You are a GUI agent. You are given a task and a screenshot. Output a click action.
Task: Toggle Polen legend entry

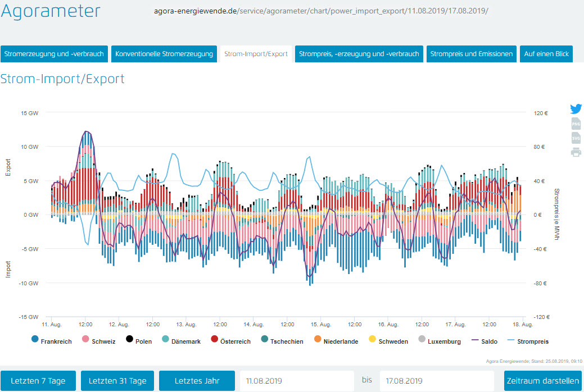[x=139, y=341]
